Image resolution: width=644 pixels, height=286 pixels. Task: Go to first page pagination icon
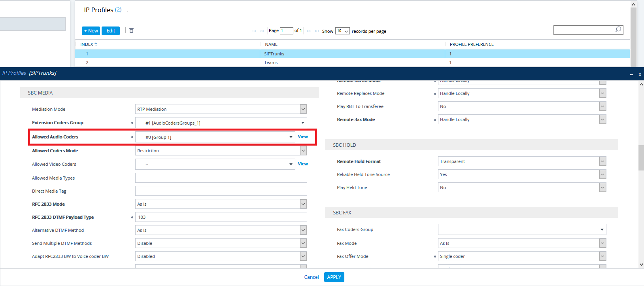point(254,31)
